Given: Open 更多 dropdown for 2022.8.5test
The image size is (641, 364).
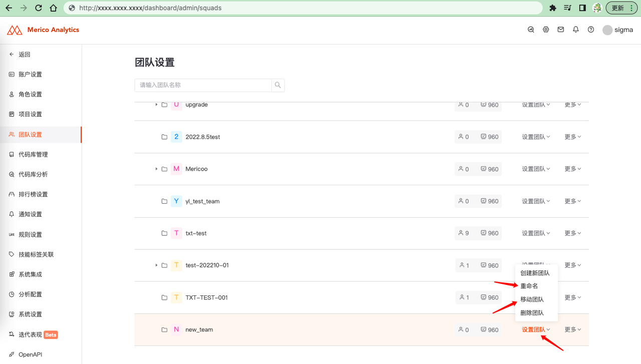Looking at the screenshot, I should point(573,137).
